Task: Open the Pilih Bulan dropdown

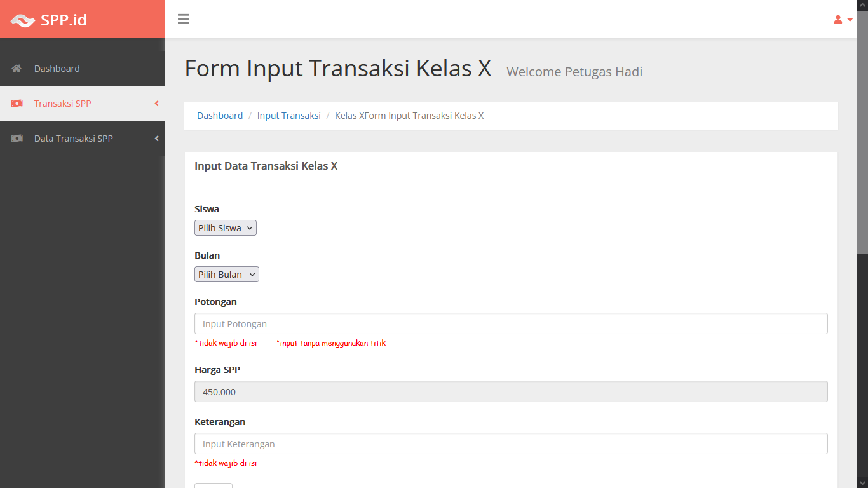Action: [227, 274]
